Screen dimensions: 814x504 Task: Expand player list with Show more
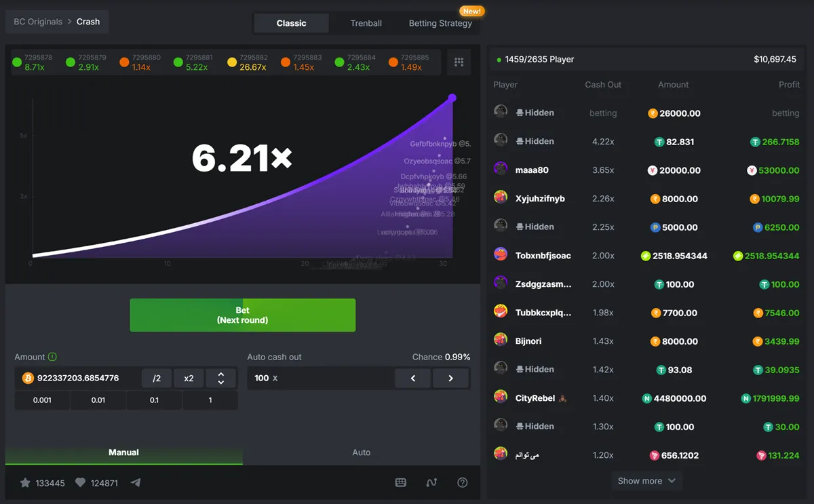[646, 481]
